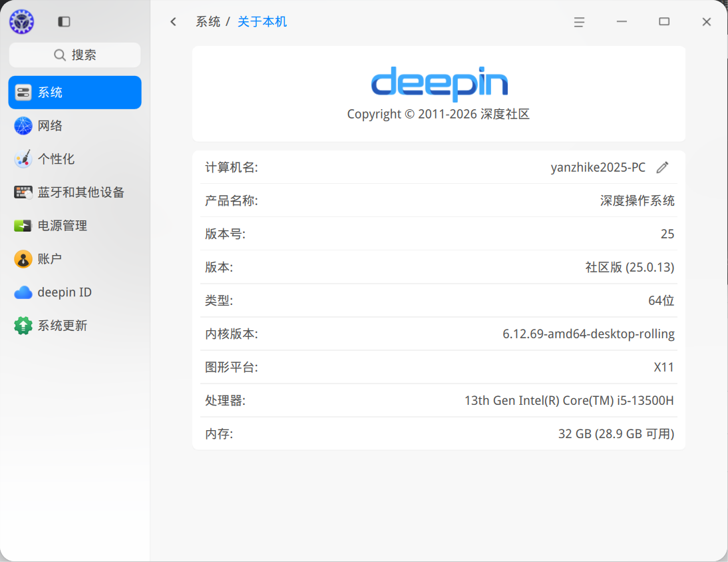
Task: Click the kernel version value text
Action: 588,334
